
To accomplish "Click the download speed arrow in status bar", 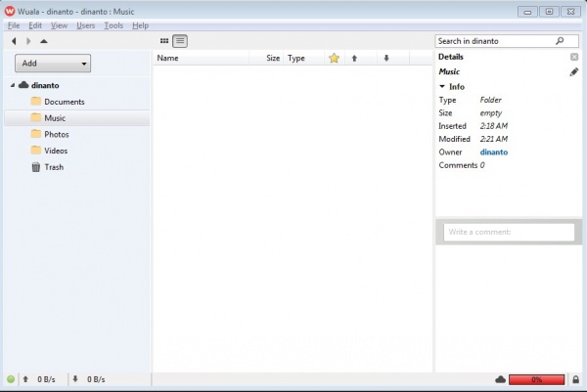I will click(x=75, y=379).
